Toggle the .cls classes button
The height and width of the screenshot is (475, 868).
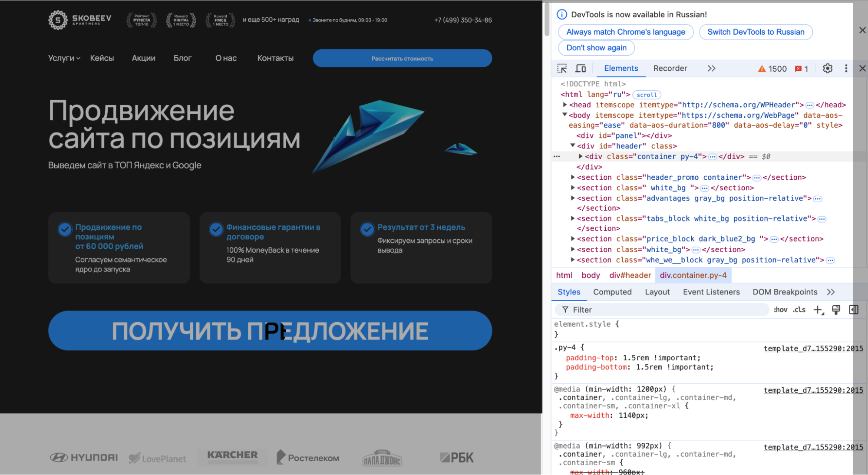(x=799, y=310)
